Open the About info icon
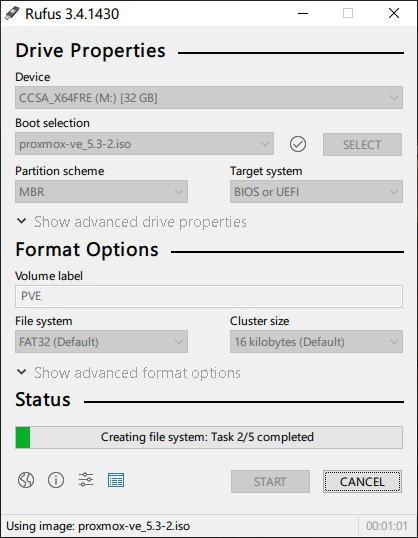Image resolution: width=418 pixels, height=538 pixels. click(x=56, y=480)
